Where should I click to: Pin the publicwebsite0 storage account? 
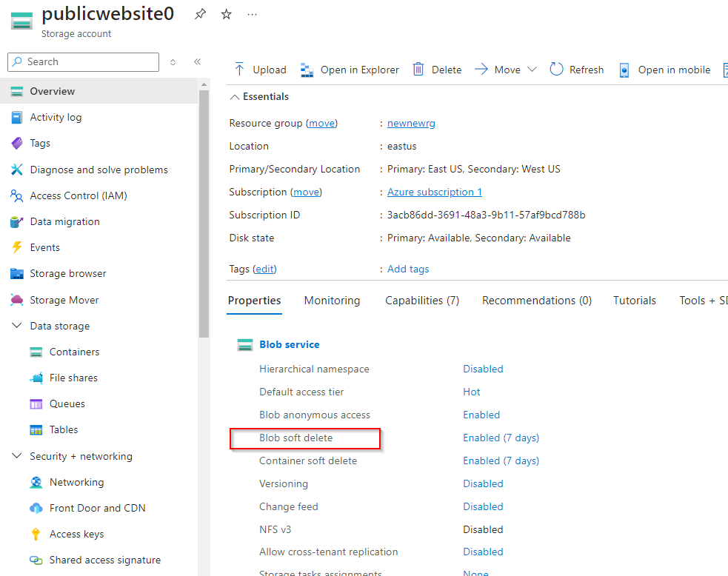coord(200,14)
